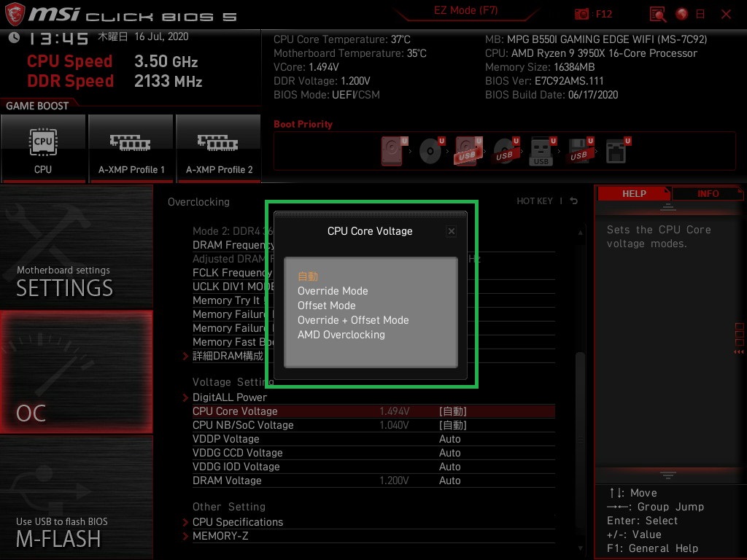Switch to EZ Mode (F7)
Viewport: 747px width, 560px height.
[x=465, y=10]
